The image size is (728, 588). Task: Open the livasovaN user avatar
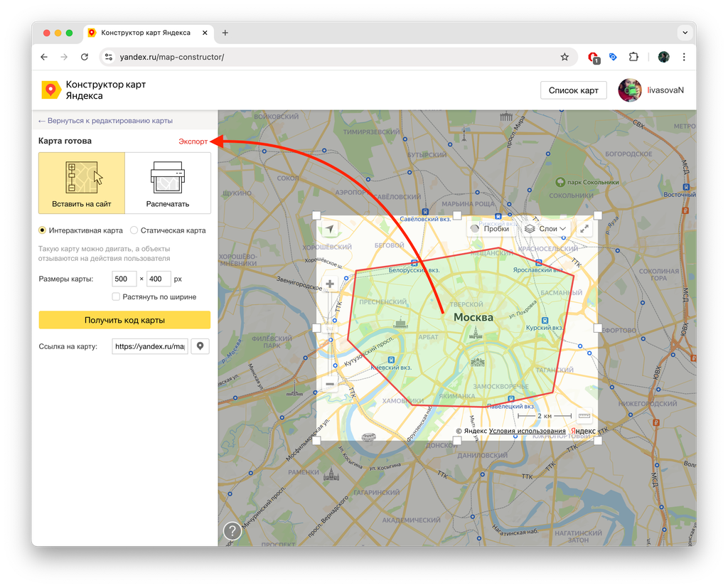click(x=630, y=90)
